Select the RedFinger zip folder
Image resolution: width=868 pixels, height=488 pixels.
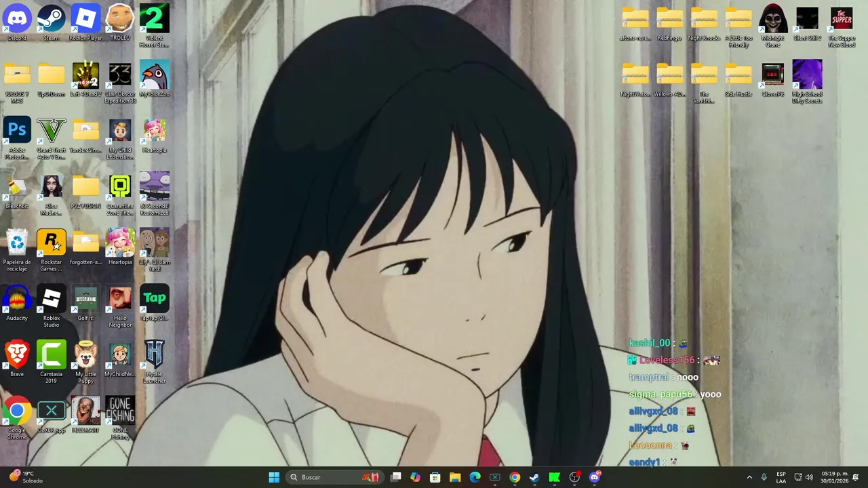[669, 24]
